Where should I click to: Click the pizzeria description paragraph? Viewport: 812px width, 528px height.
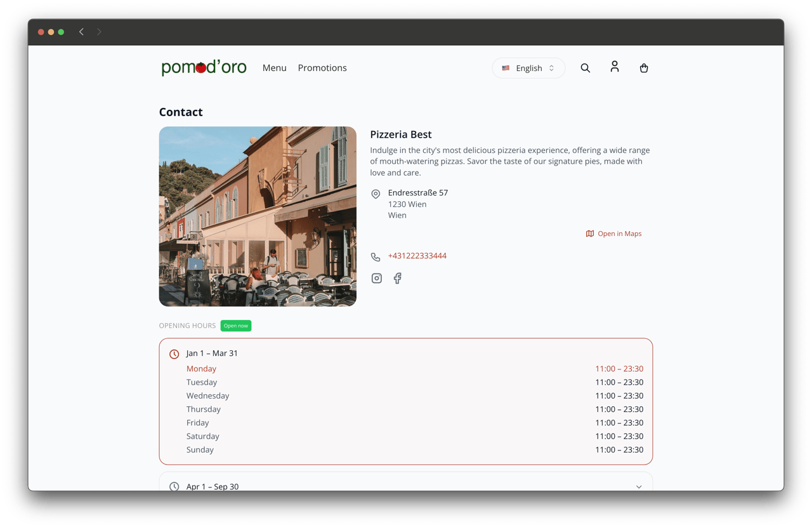510,161
